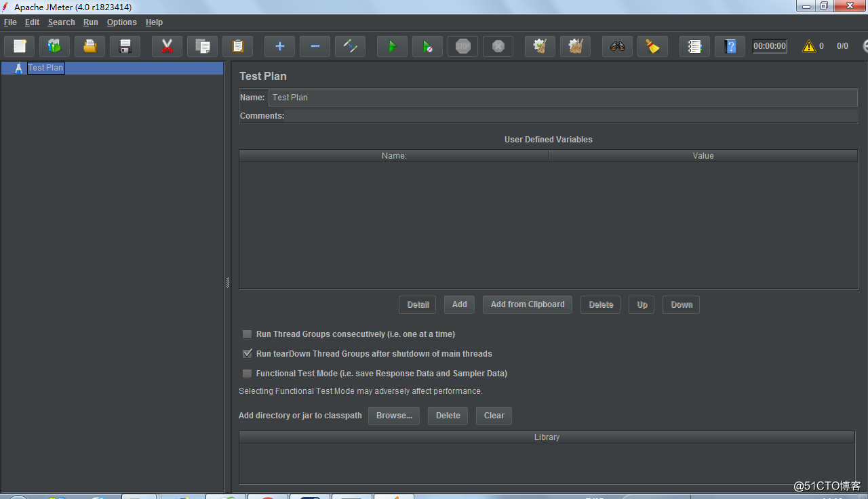Open Help with the question mark icon

pos(730,46)
